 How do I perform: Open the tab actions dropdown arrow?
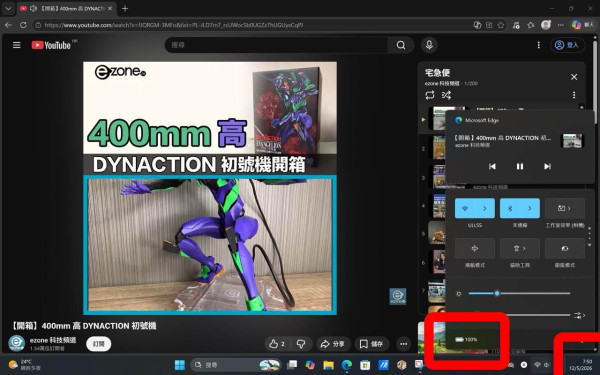coord(8,8)
